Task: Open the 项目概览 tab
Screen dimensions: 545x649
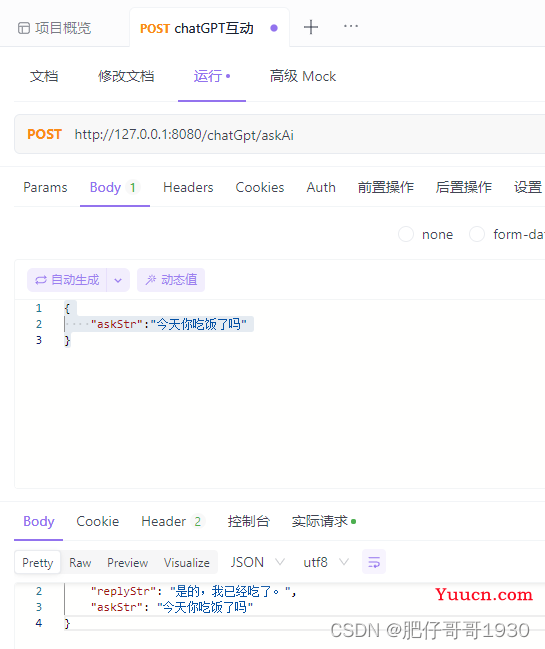Action: pyautogui.click(x=54, y=28)
